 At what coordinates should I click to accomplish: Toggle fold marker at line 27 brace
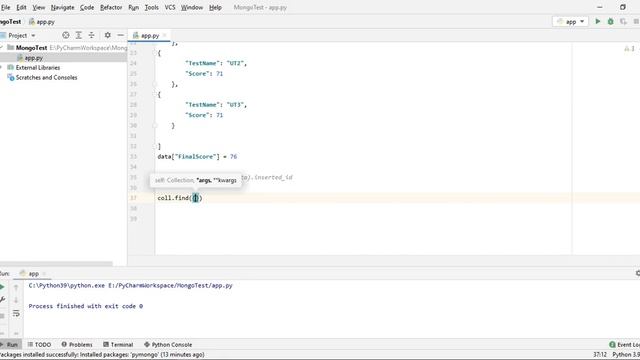(155, 95)
